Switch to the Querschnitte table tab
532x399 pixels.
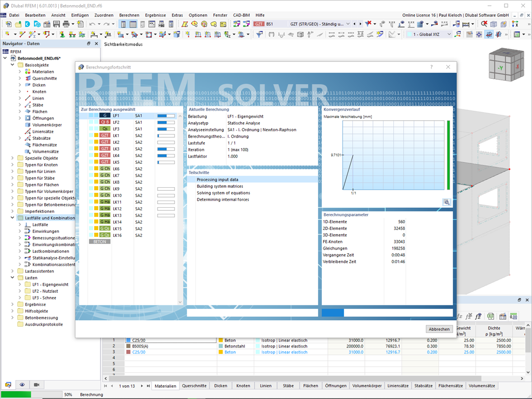tap(195, 386)
